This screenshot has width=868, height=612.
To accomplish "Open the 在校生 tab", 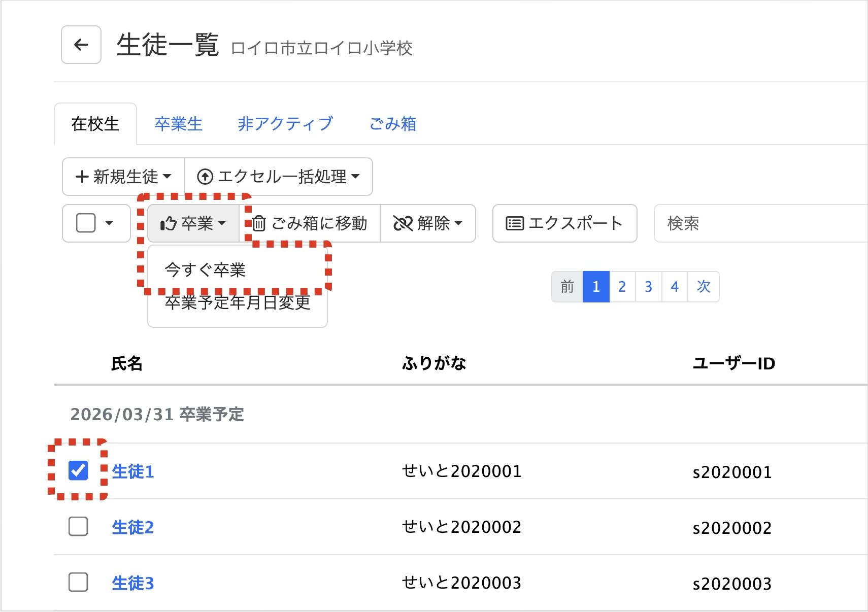I will pyautogui.click(x=95, y=124).
